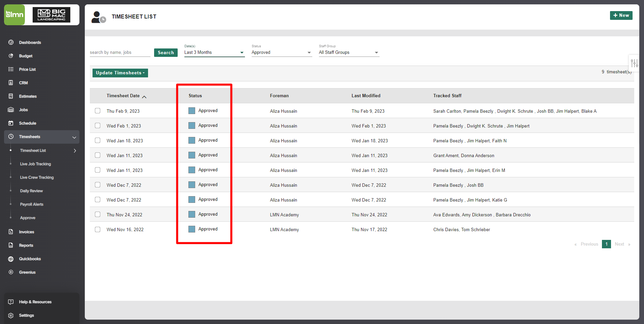Click the Budget pie chart icon
Image resolution: width=644 pixels, height=324 pixels.
click(x=11, y=56)
